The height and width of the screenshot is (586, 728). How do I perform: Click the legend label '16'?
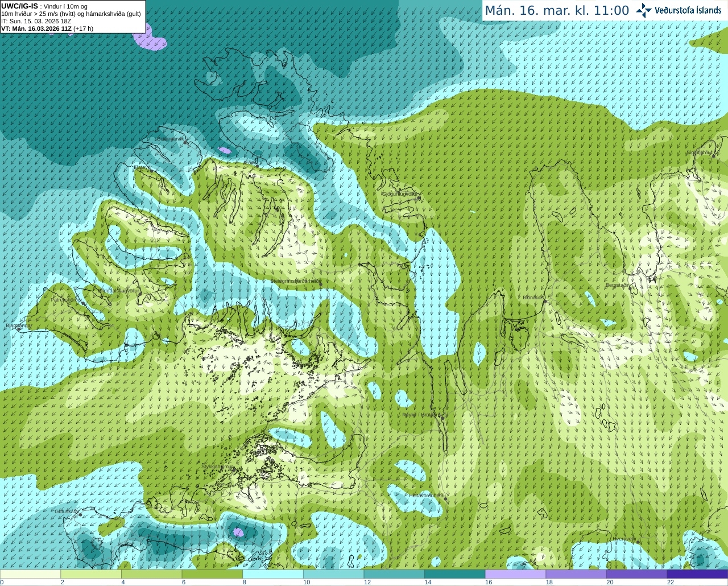coord(488,582)
